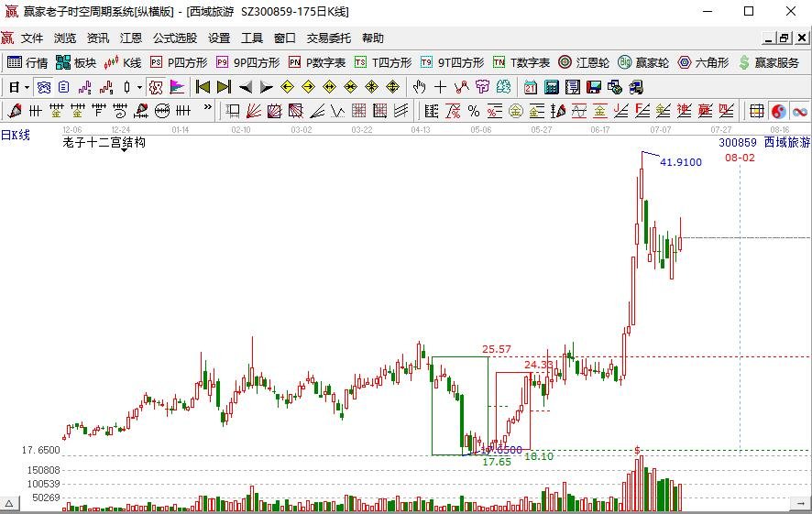
Task: Click the circled 金 golden-ratio icon
Action: click(516, 111)
